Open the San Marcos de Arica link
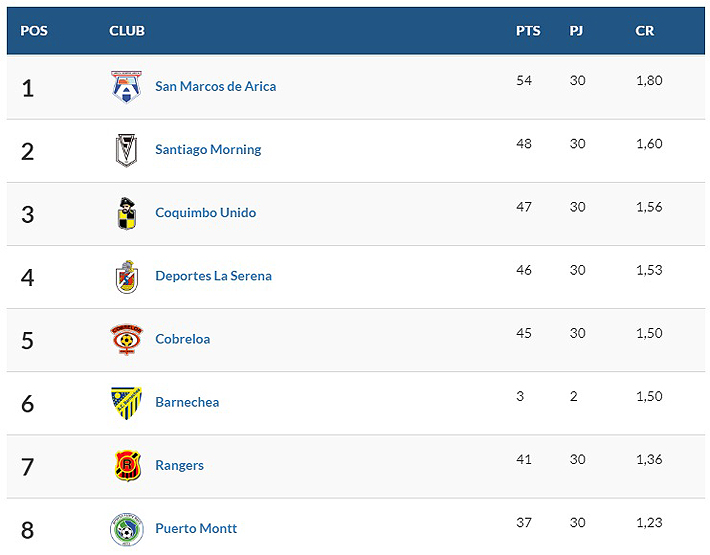 pos(215,86)
